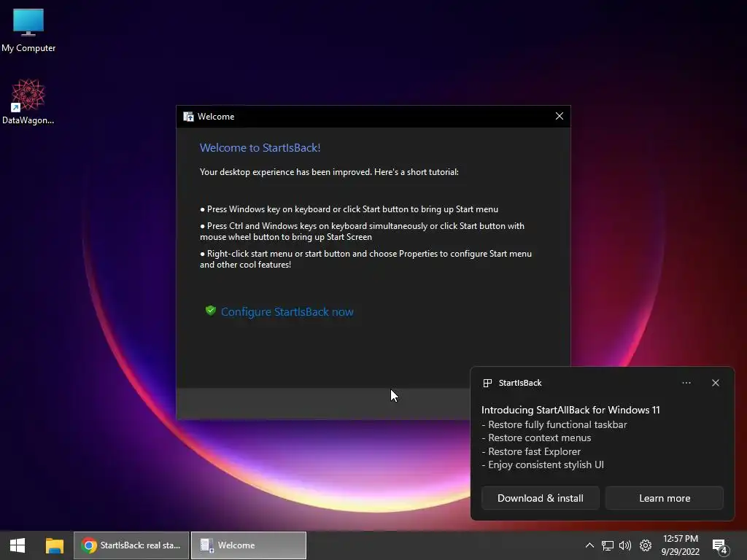Select the DataWagon desktop shortcut
Screen dimensions: 747x560
(28, 101)
